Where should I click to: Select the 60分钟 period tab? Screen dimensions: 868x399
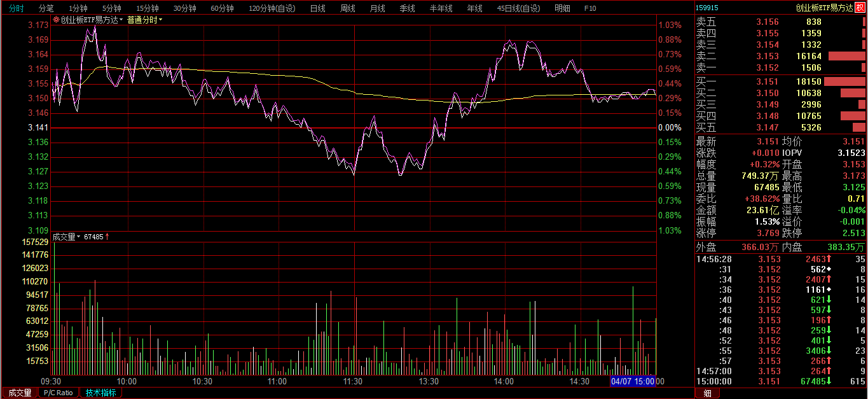[222, 8]
